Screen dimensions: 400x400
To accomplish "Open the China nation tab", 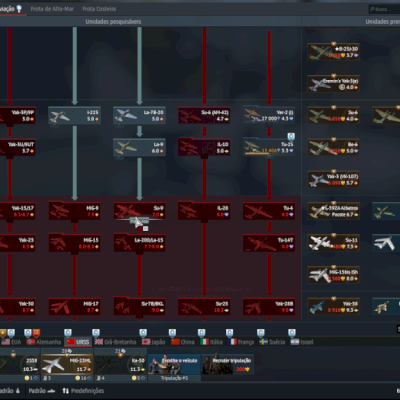I will 183,342.
